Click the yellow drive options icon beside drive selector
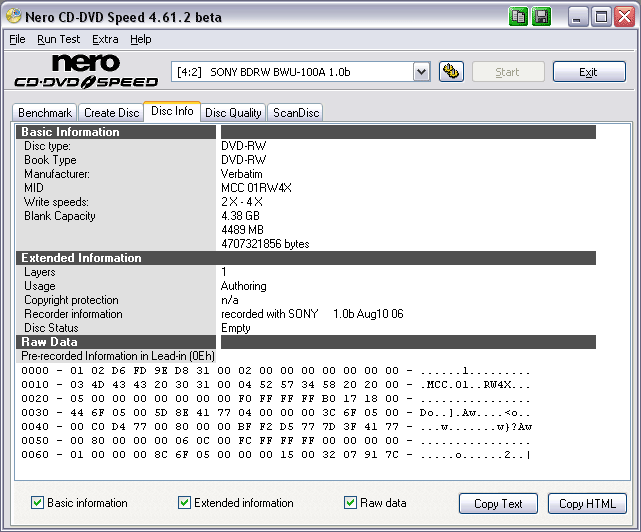 coord(451,72)
